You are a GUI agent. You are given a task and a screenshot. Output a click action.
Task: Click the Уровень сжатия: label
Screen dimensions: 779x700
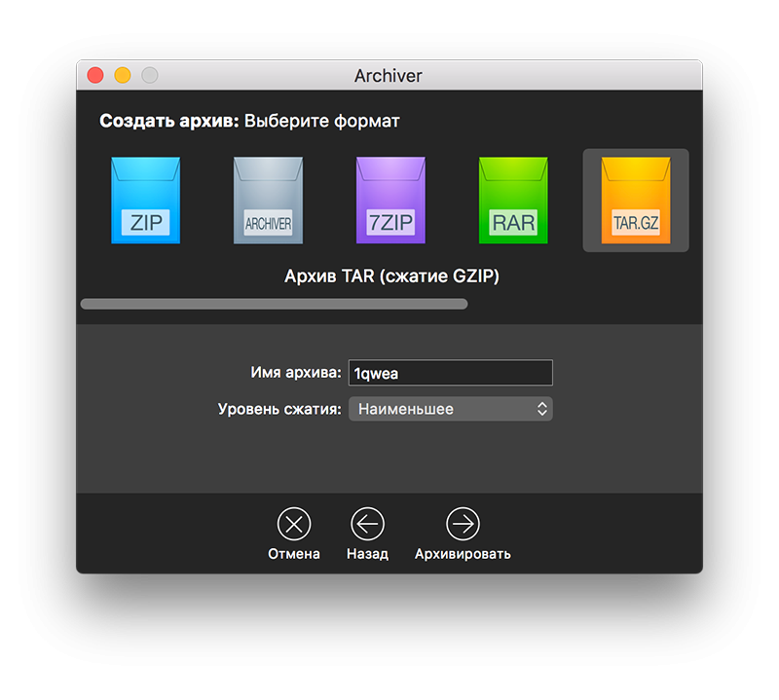(279, 409)
